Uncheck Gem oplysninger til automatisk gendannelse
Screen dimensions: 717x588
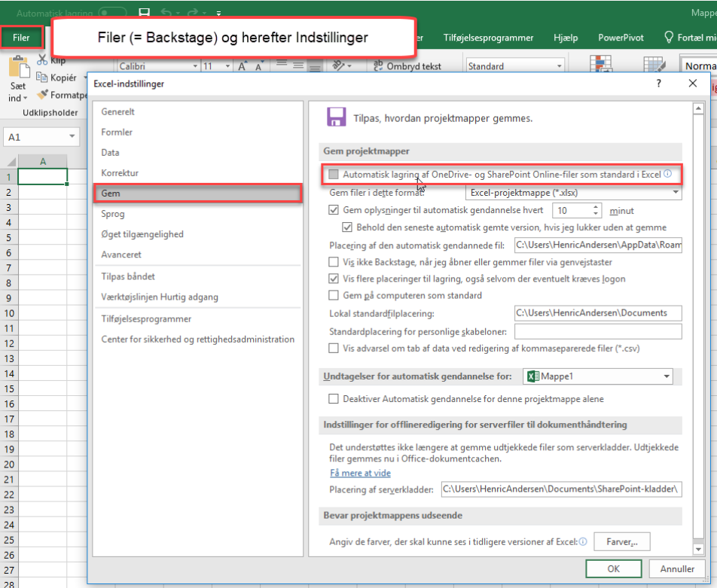click(334, 210)
